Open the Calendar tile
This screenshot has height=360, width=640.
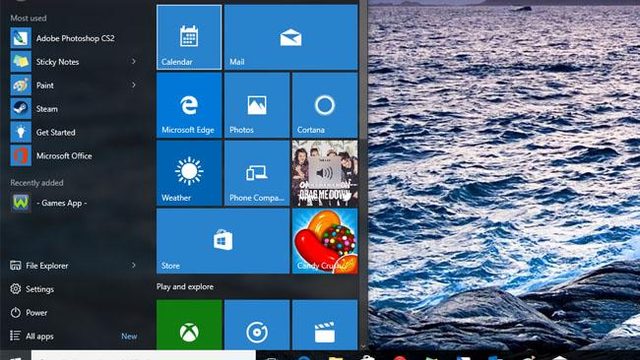pyautogui.click(x=189, y=38)
